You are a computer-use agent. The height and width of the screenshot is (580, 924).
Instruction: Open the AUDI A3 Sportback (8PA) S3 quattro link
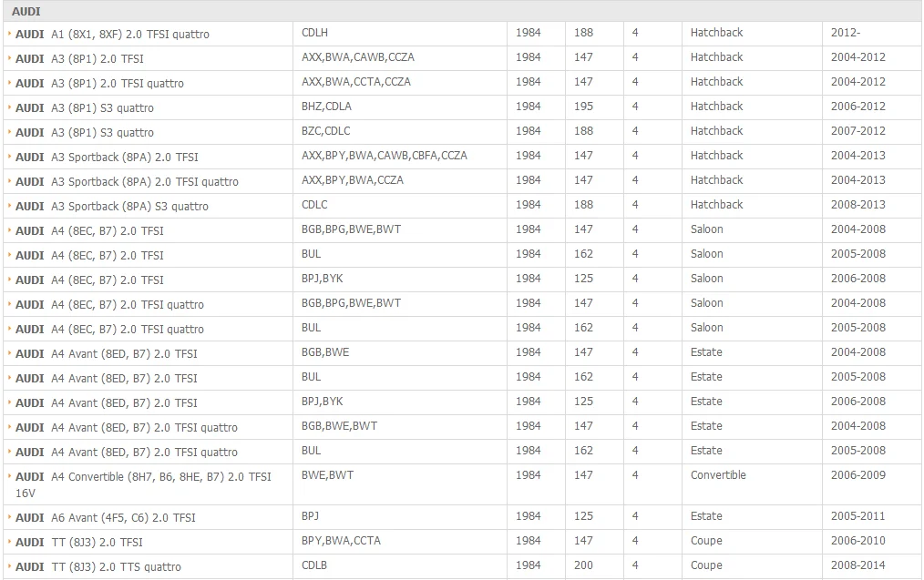pos(112,207)
